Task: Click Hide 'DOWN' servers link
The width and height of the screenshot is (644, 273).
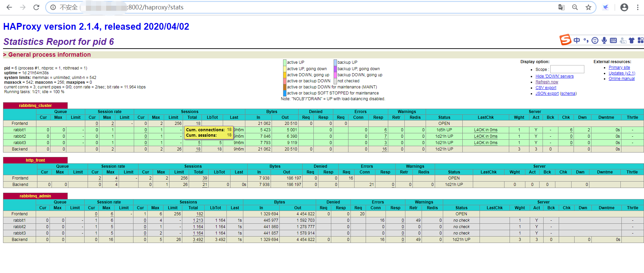Action: (554, 76)
